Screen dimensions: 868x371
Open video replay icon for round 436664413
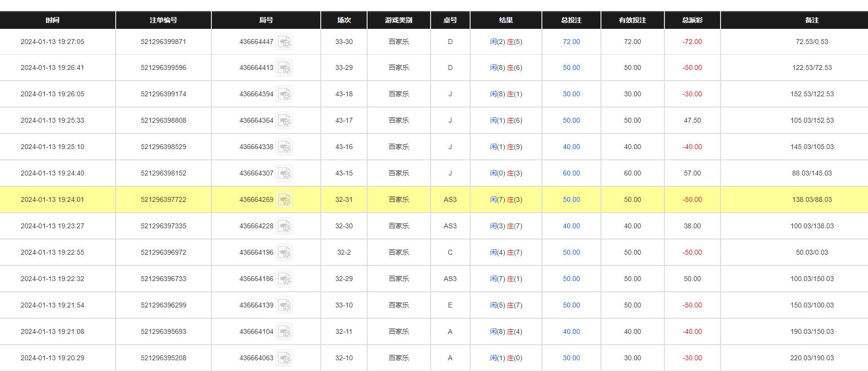click(x=284, y=67)
